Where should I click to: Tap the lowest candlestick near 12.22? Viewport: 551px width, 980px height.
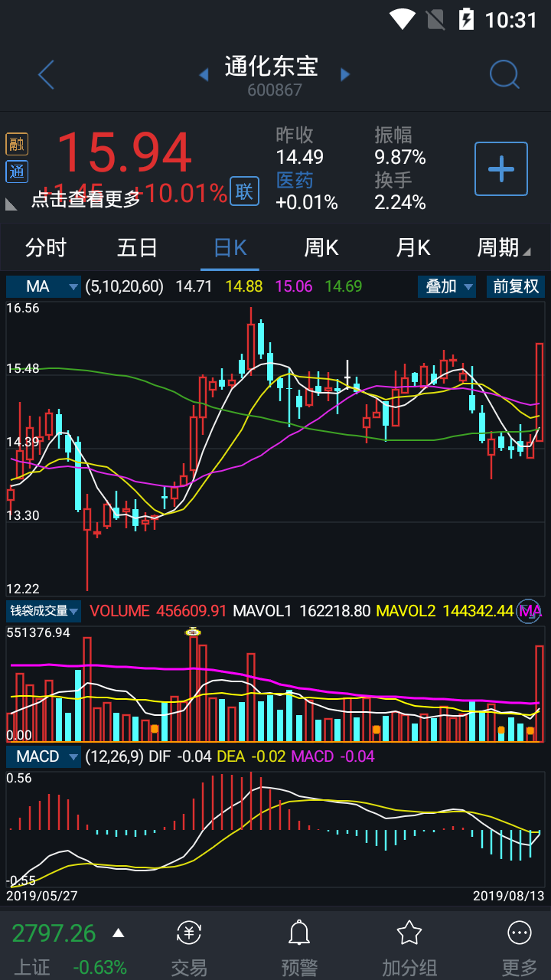pos(87,540)
